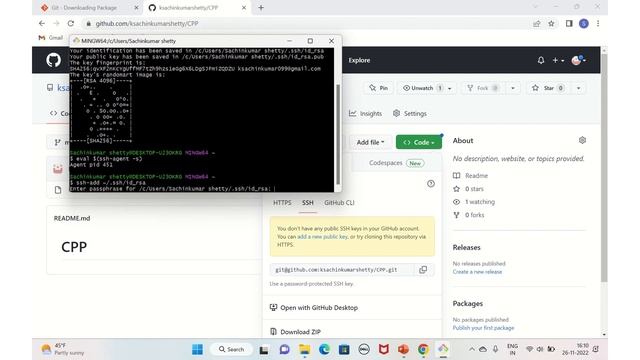
Task: Open the notifications bell in GitHub header
Action: tap(541, 60)
